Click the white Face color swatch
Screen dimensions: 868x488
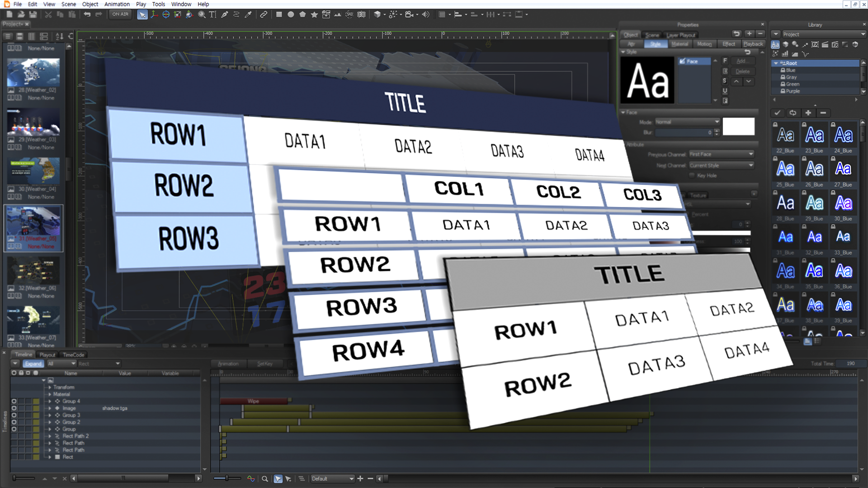pos(738,127)
